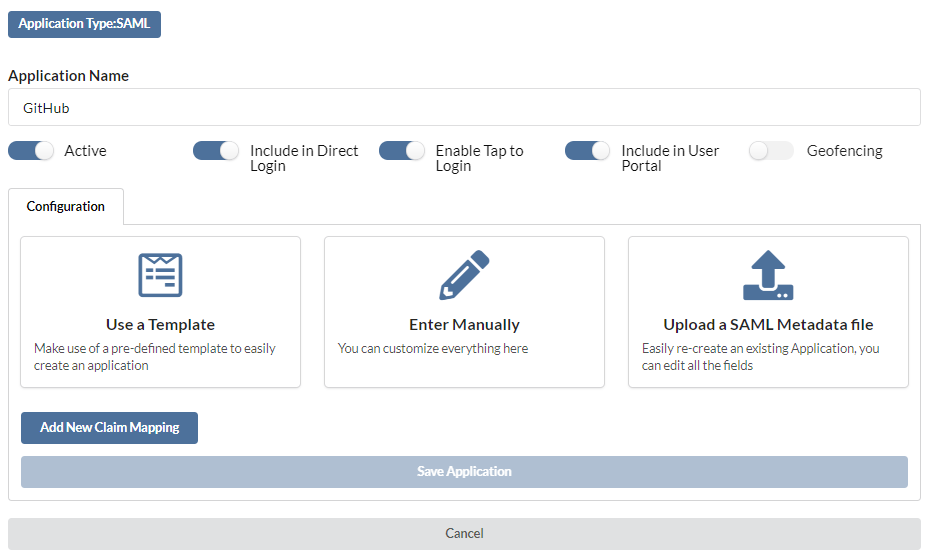Click the pre-defined template description text

click(x=155, y=357)
